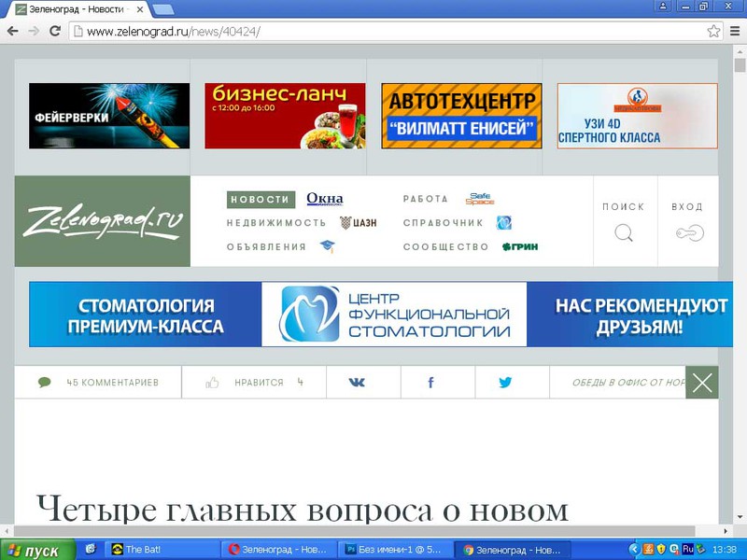
Task: Bookmark this page with the star icon
Action: pos(713,31)
